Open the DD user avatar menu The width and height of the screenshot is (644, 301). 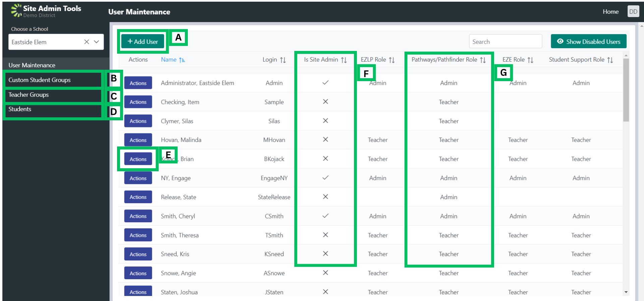point(633,11)
